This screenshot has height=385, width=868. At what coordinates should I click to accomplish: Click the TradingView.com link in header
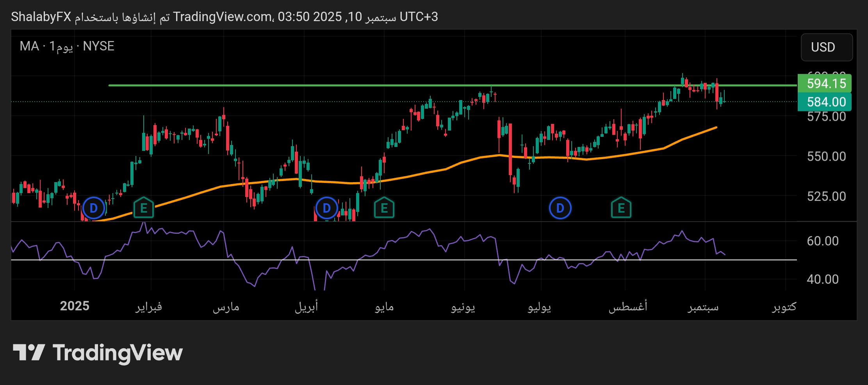pyautogui.click(x=223, y=17)
